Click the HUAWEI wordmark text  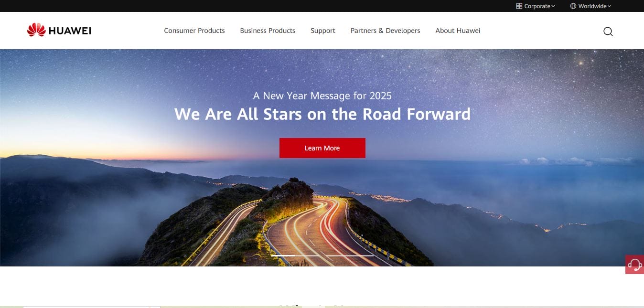[70, 31]
